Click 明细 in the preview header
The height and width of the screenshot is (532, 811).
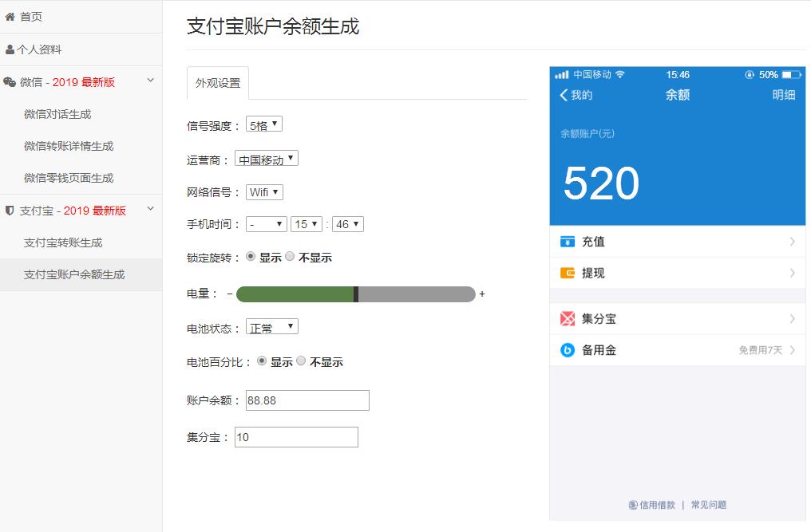coord(784,95)
